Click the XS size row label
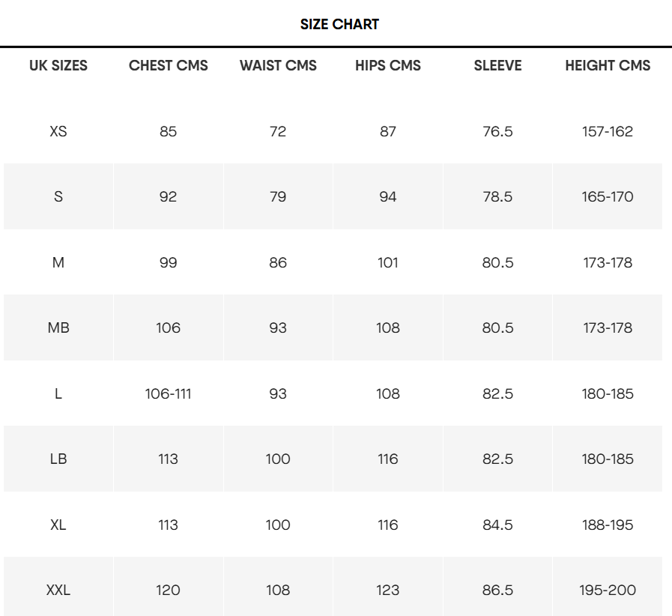Screen dimensions: 672x616 [58, 131]
